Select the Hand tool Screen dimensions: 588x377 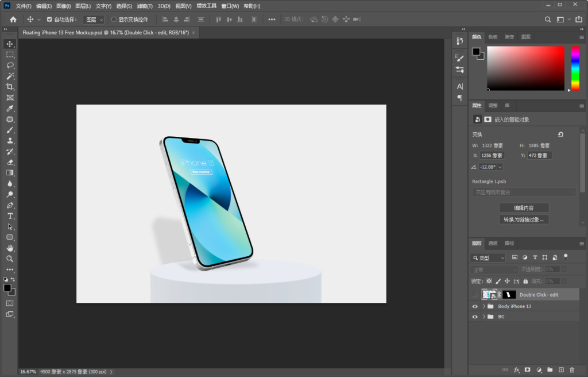[x=10, y=248]
